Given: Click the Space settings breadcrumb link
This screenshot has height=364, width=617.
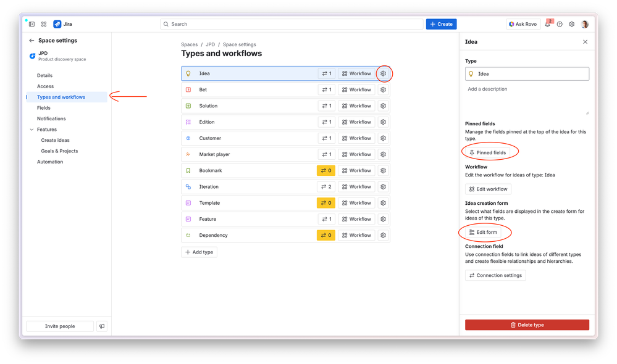Looking at the screenshot, I should [239, 44].
